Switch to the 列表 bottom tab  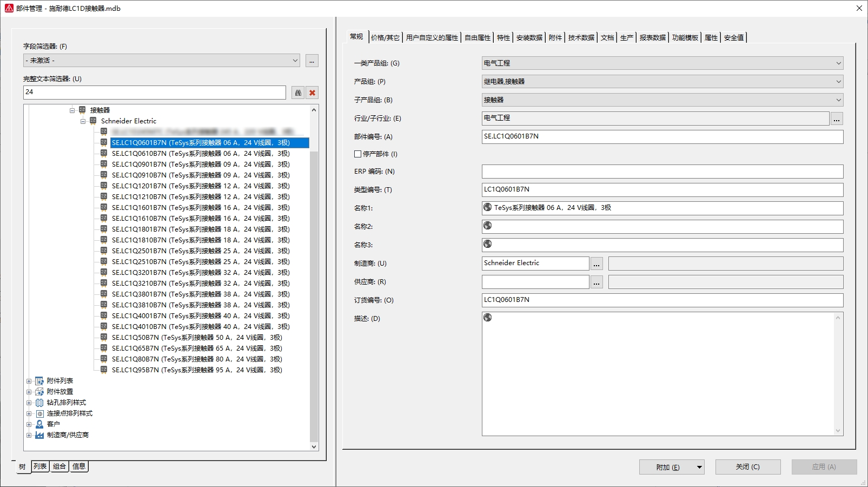click(40, 466)
